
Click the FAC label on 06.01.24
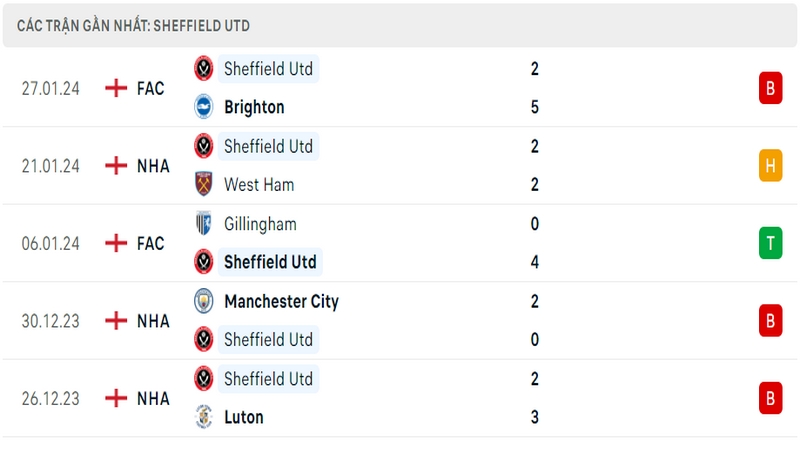click(x=151, y=243)
